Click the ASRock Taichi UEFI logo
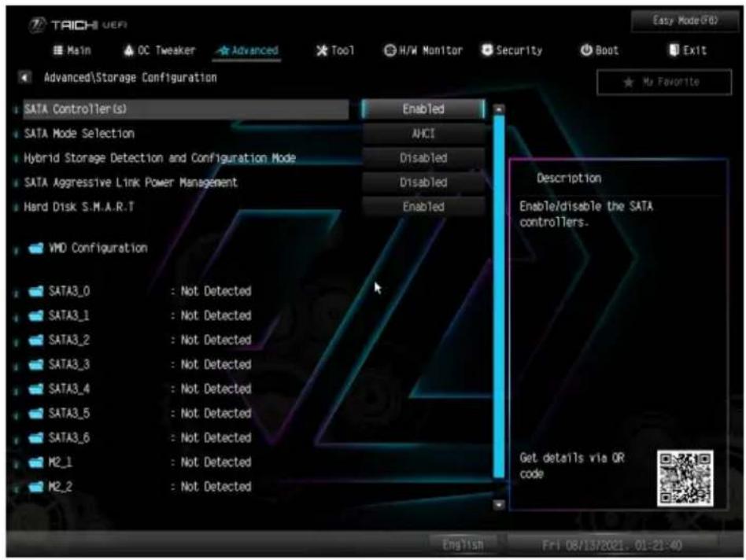This screenshot has height=560, width=746. [78, 24]
